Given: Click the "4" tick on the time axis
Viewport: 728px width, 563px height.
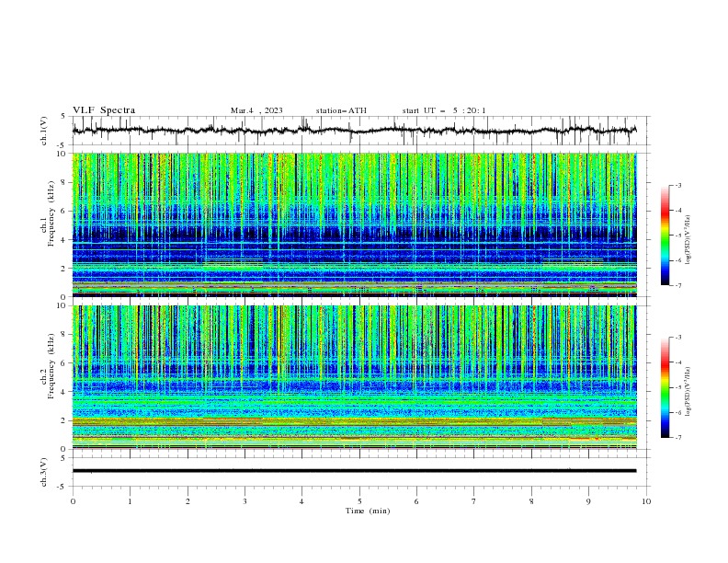Looking at the screenshot, I should [x=301, y=501].
